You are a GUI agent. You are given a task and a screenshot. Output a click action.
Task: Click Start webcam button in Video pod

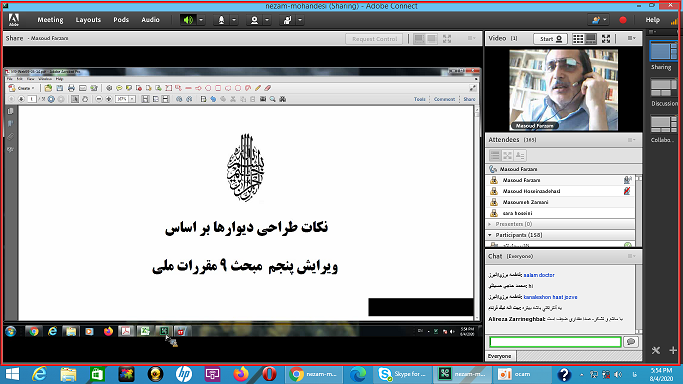click(550, 39)
